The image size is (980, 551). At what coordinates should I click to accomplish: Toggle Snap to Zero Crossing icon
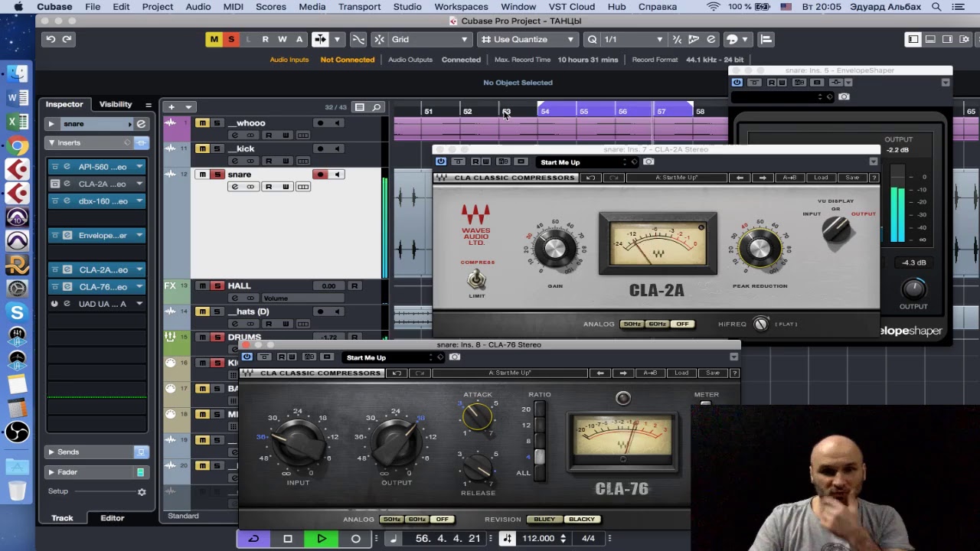pyautogui.click(x=358, y=39)
